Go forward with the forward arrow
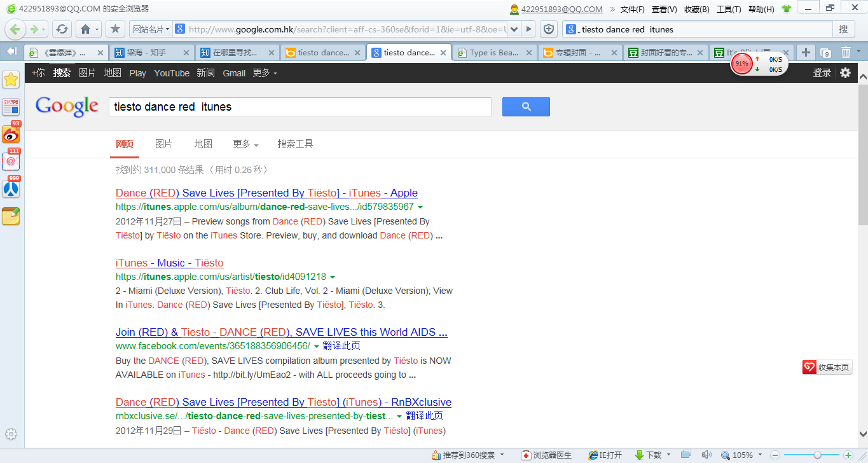This screenshot has height=463, width=868. tap(34, 29)
